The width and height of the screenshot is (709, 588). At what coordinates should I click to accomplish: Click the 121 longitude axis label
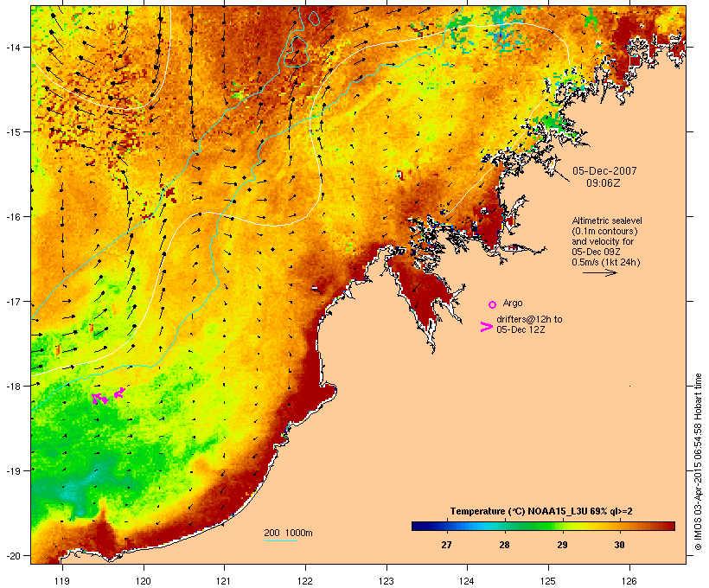pyautogui.click(x=224, y=581)
